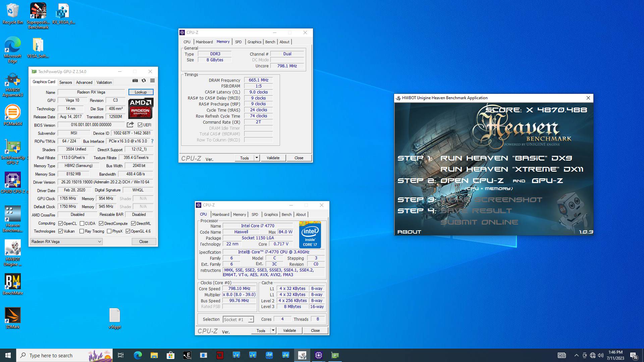
Task: Select the HWBOT Aquamark3 desktop icon
Action: coord(13,85)
